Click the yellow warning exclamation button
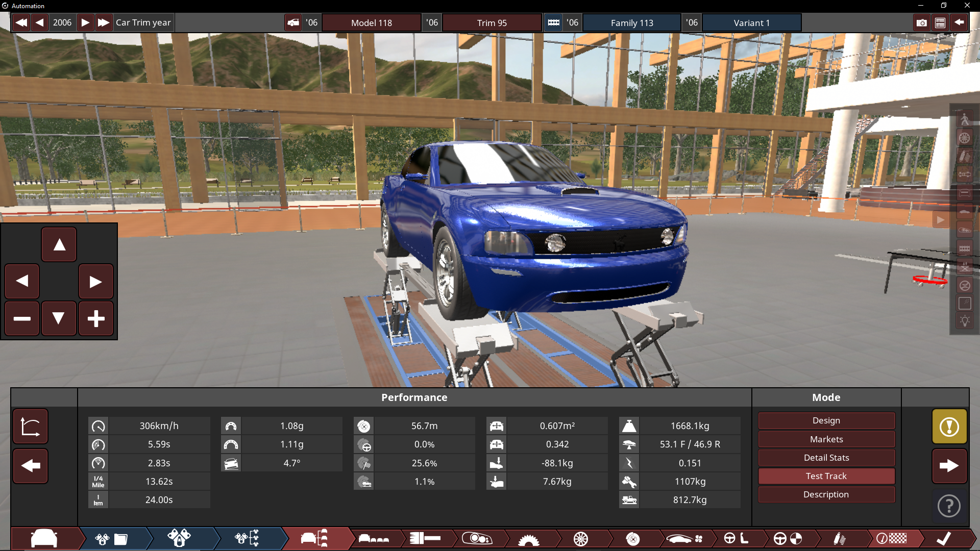The height and width of the screenshot is (551, 980). tap(949, 427)
